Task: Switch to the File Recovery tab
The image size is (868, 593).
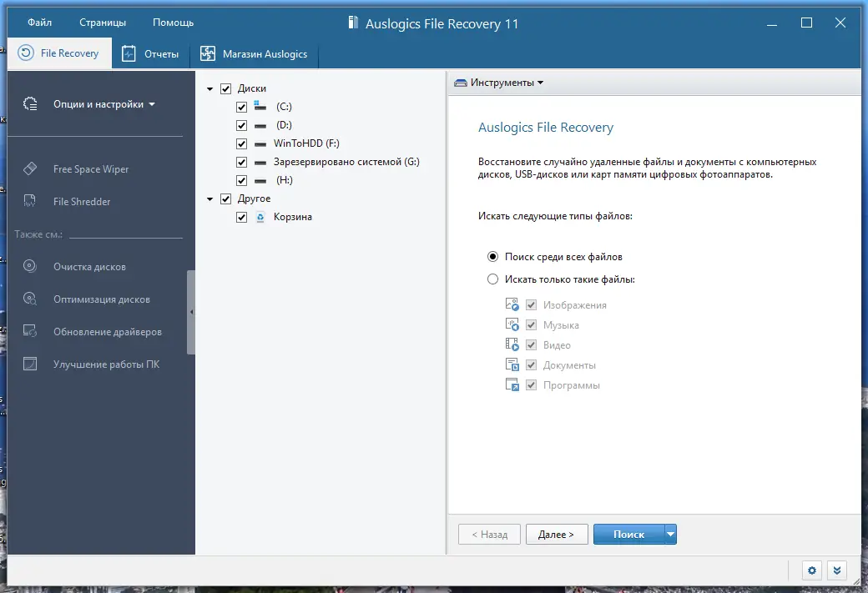Action: [x=60, y=53]
